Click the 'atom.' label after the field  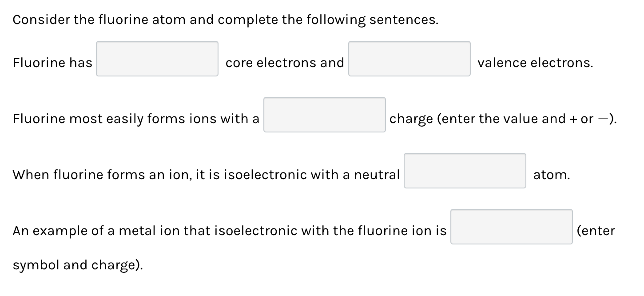[x=551, y=175]
